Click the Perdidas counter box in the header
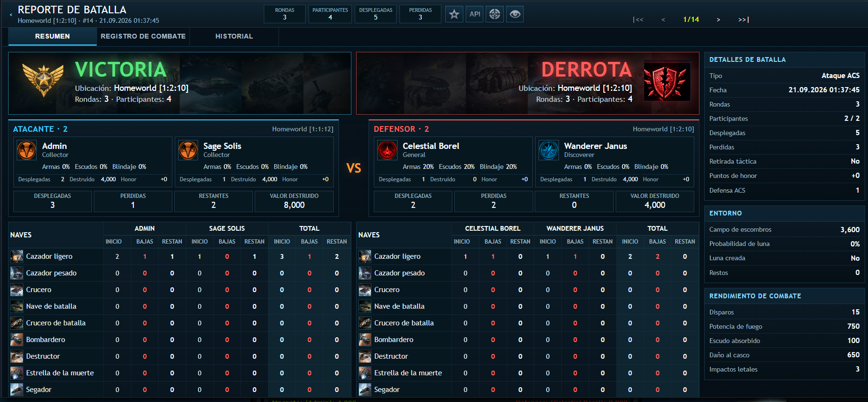The width and height of the screenshot is (868, 402). pos(420,14)
